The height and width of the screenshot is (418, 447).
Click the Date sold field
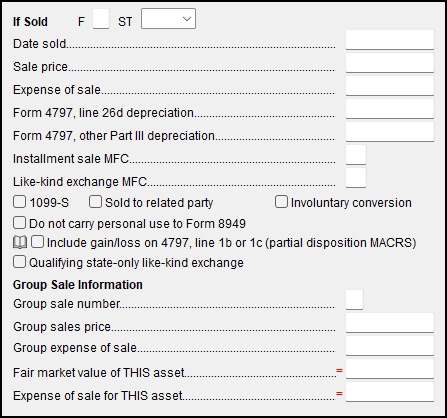[390, 40]
